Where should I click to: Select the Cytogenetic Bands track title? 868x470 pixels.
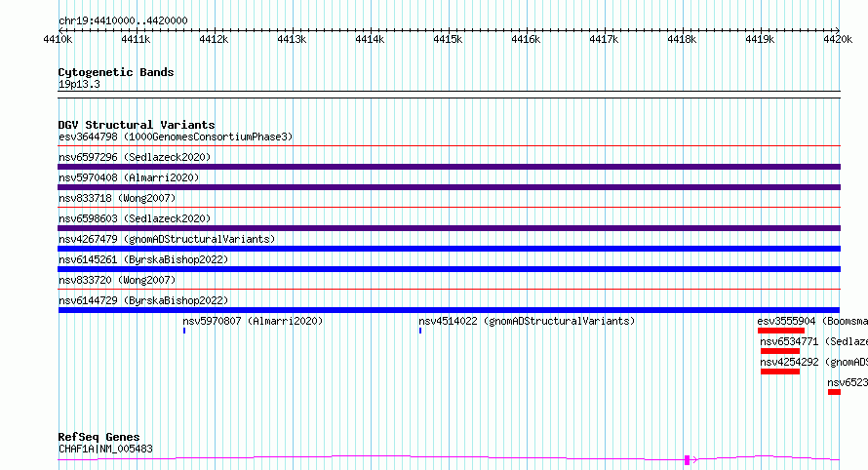coord(116,72)
